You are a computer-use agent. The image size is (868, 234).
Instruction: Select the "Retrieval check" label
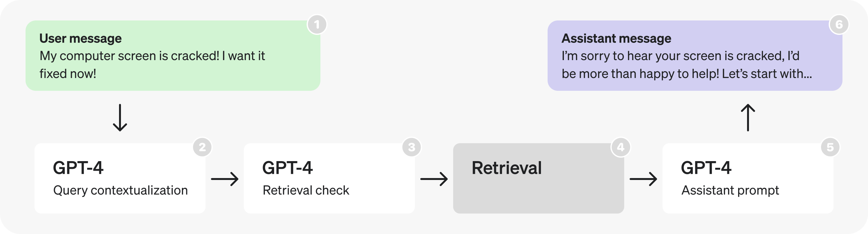click(306, 191)
